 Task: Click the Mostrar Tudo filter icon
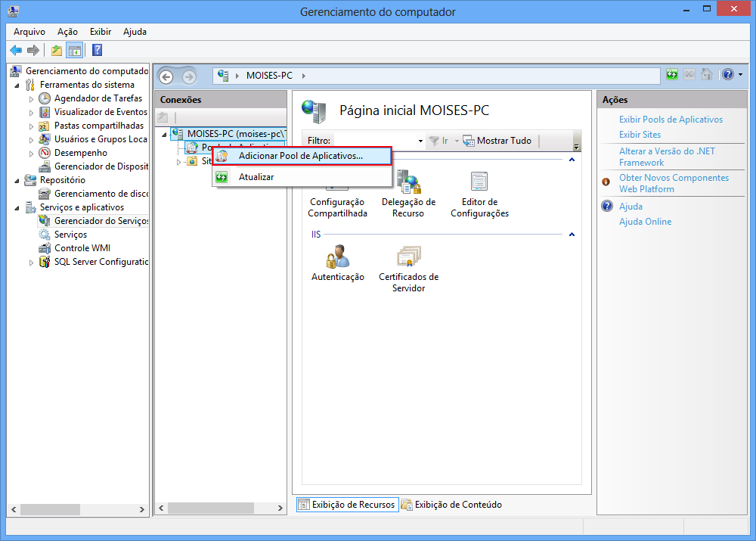point(468,141)
